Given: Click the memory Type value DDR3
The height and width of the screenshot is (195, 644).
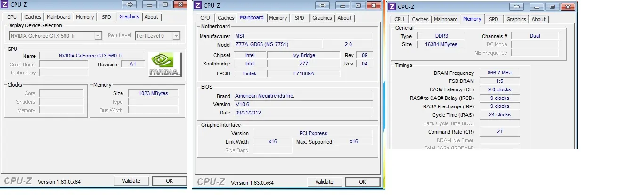Looking at the screenshot, I should [x=441, y=36].
